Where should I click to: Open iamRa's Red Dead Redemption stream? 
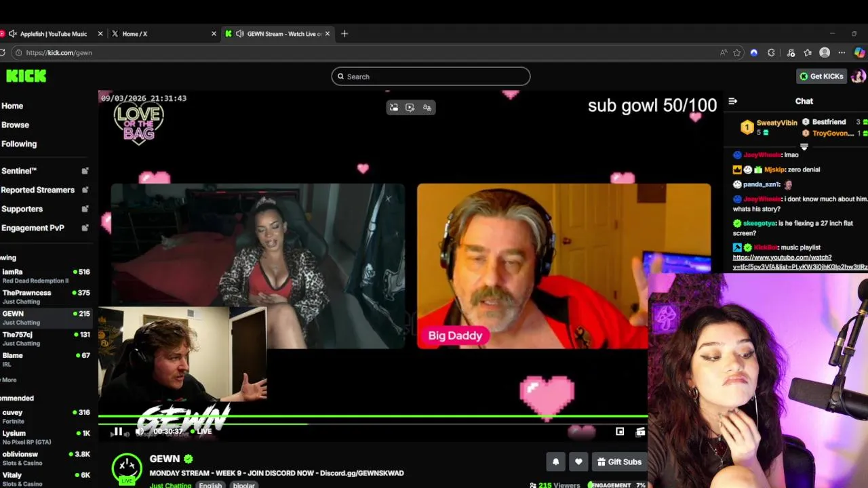(x=46, y=276)
